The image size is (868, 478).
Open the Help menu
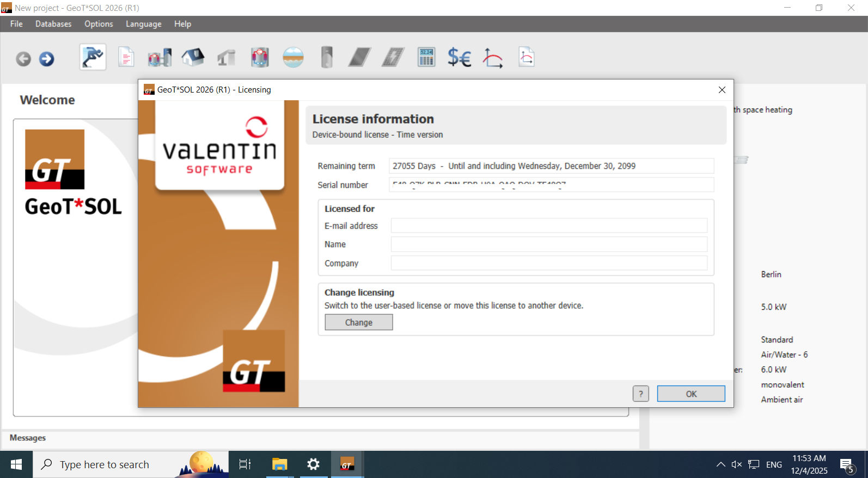point(182,24)
